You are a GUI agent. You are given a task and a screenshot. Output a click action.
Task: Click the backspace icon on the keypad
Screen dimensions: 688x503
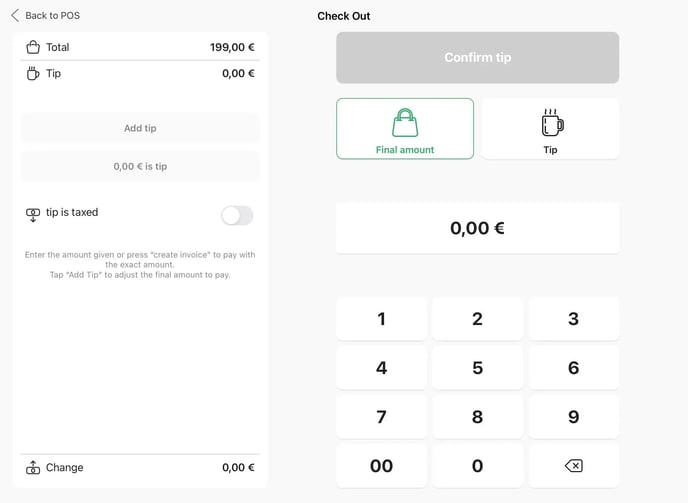[573, 466]
